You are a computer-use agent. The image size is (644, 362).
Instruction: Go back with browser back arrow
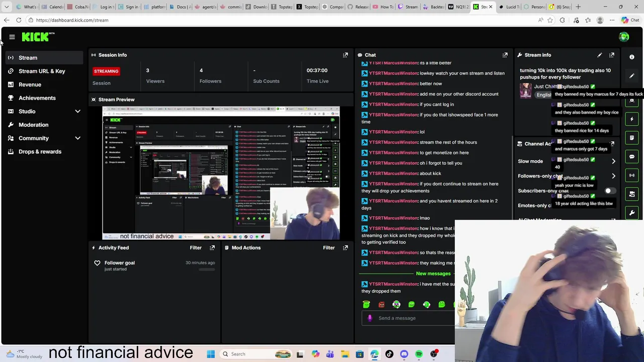(6, 20)
